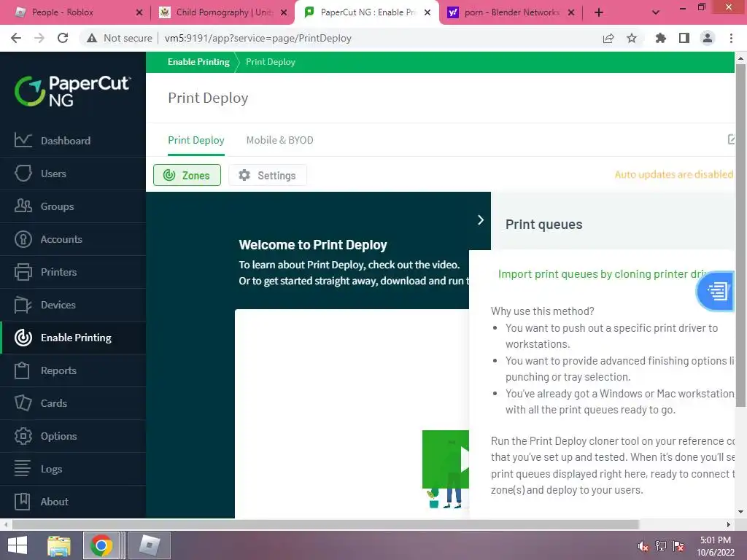Image resolution: width=747 pixels, height=560 pixels.
Task: Switch to the Print Deploy tab
Action: tap(196, 140)
